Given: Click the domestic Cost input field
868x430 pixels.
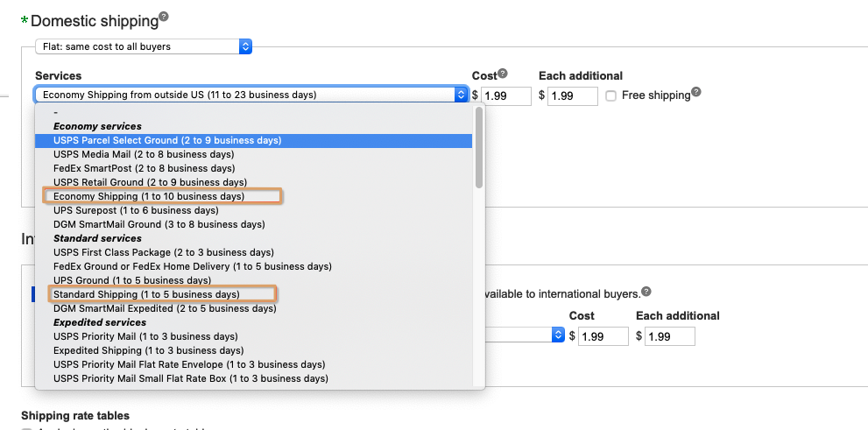Looking at the screenshot, I should [x=506, y=95].
